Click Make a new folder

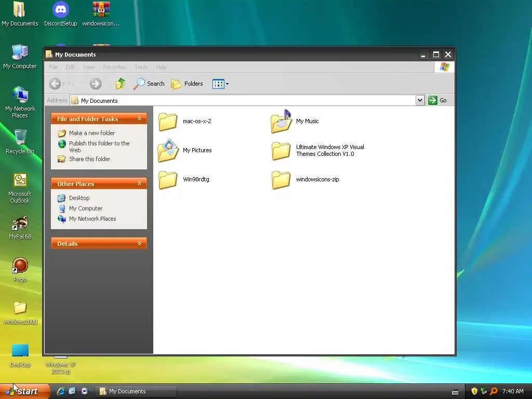[x=91, y=133]
